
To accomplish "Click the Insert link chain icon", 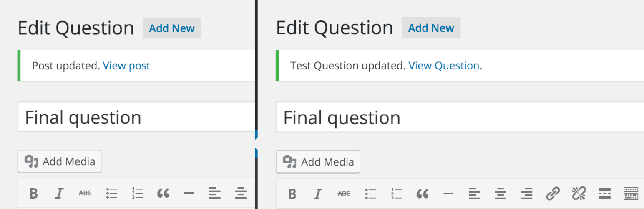I will (x=553, y=194).
